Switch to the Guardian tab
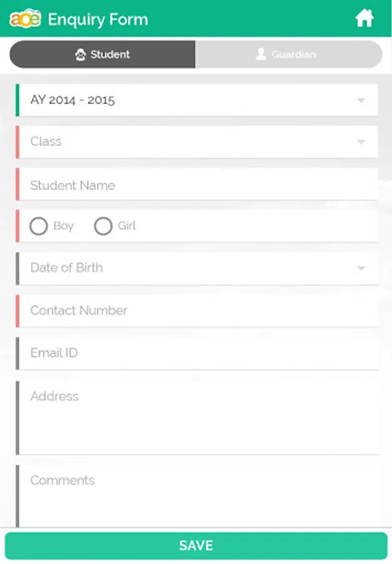392x564 pixels. pyautogui.click(x=288, y=55)
